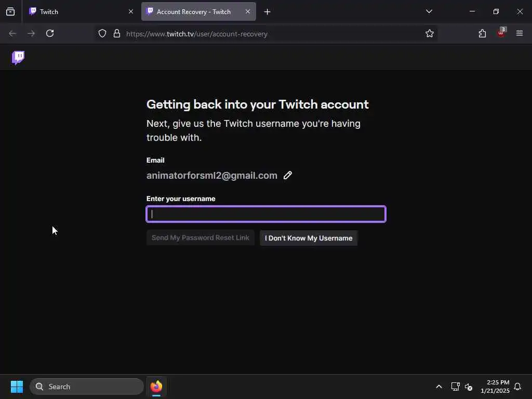
Task: Click the Getting back into your Twitch account heading
Action: (257, 104)
